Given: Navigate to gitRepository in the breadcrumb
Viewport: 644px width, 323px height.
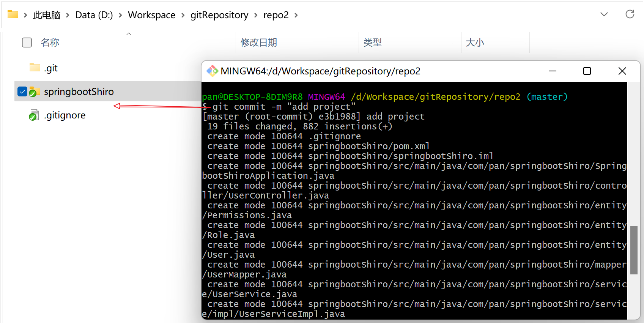Looking at the screenshot, I should (x=219, y=15).
